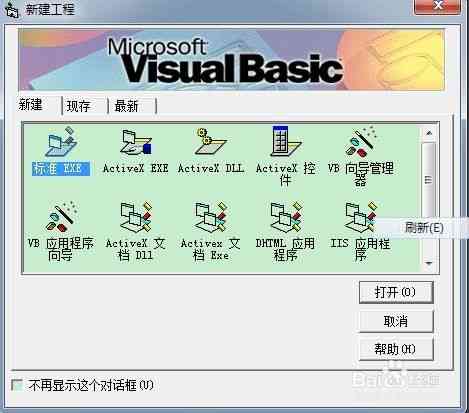Click the project list scroll up arrow
469x413 pixels.
click(x=429, y=133)
